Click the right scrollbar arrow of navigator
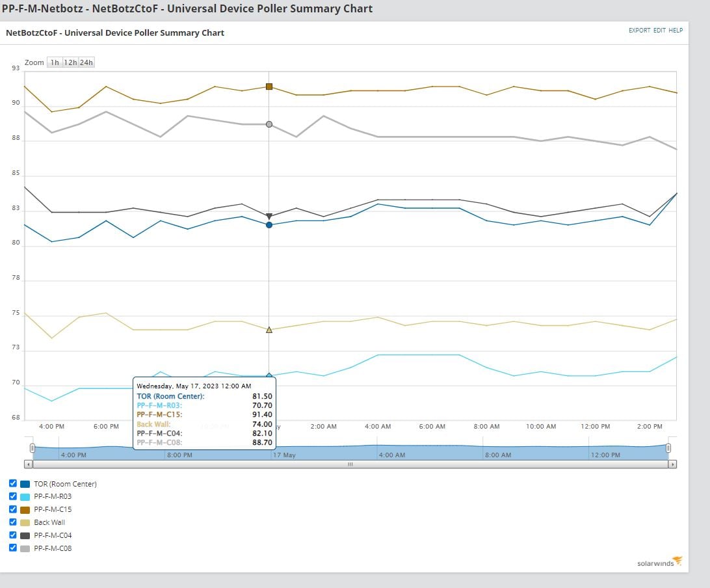 tap(672, 464)
